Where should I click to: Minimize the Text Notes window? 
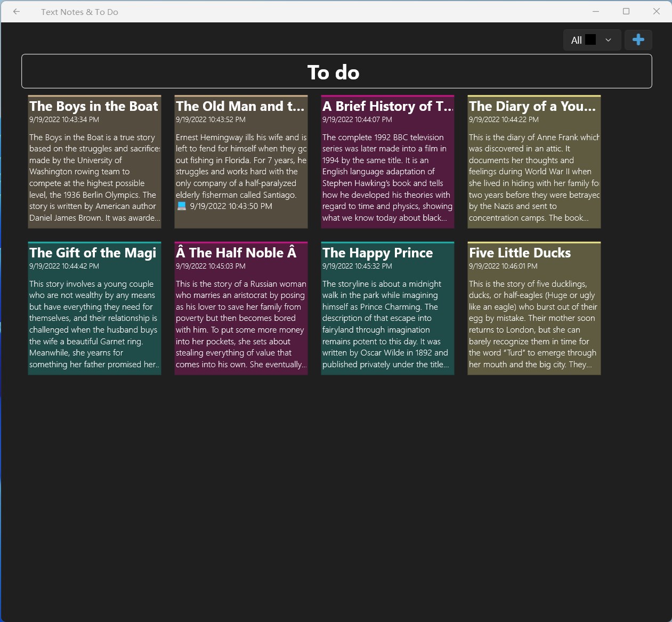click(596, 11)
